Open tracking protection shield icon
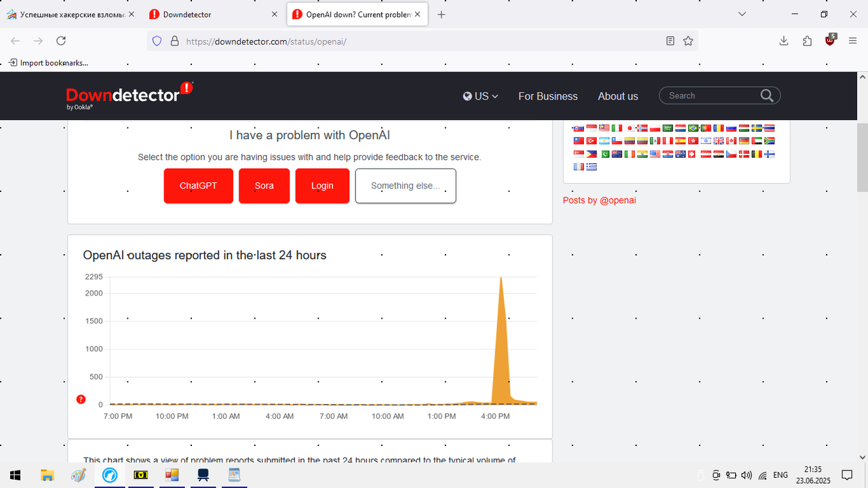Image resolution: width=868 pixels, height=488 pixels. [157, 41]
